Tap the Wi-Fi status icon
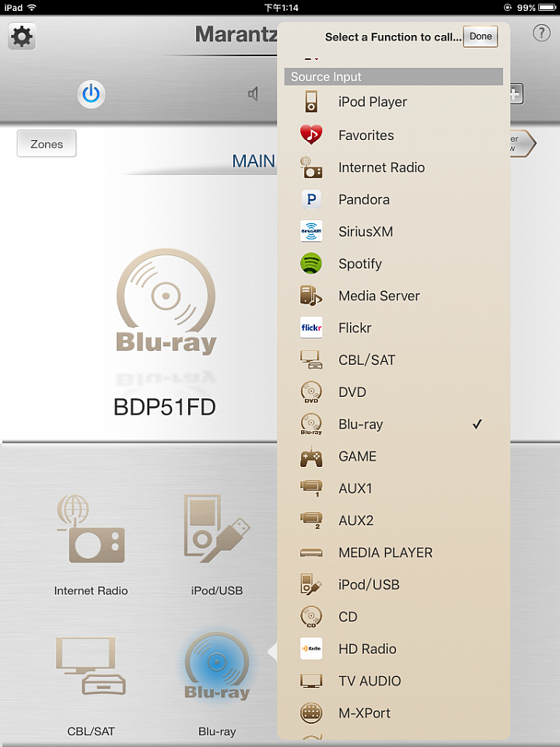The image size is (560, 747). tap(32, 8)
